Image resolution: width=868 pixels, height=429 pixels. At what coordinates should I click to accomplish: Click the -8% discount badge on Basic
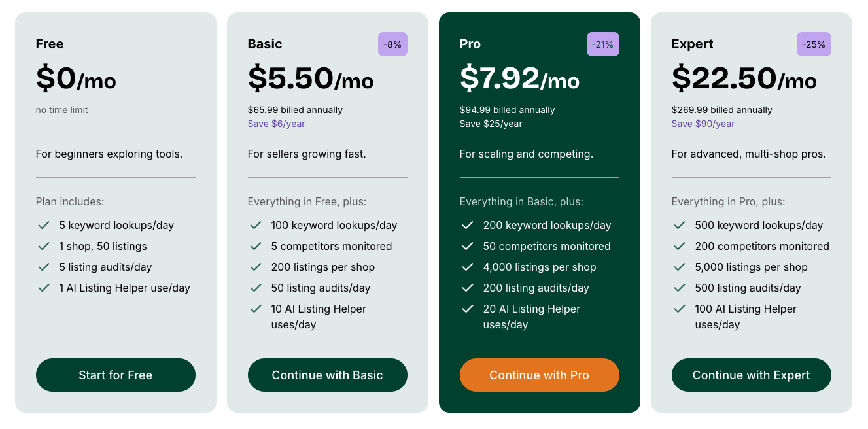click(x=392, y=44)
